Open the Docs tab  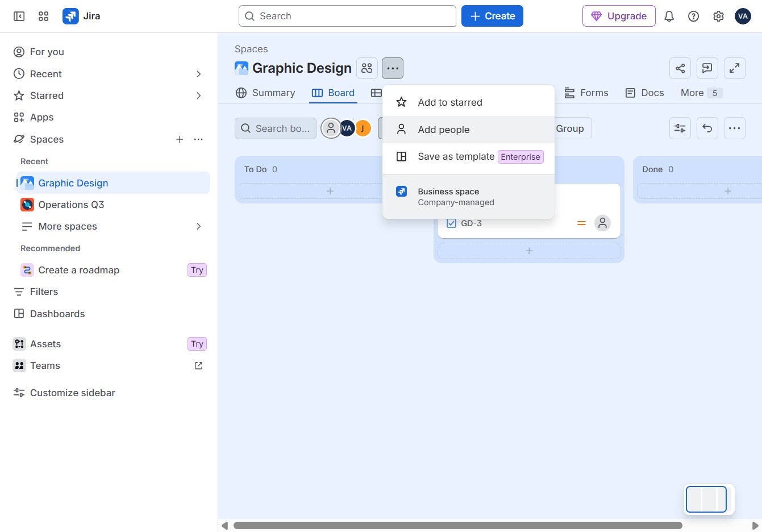645,93
